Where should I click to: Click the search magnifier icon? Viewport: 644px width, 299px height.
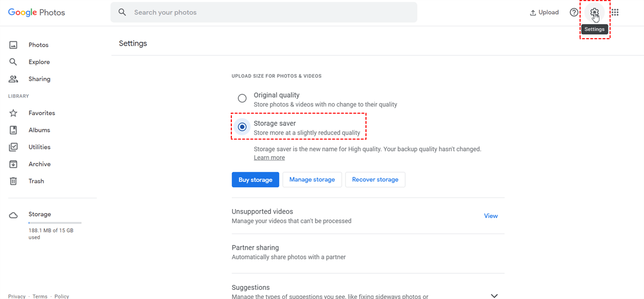tap(122, 12)
